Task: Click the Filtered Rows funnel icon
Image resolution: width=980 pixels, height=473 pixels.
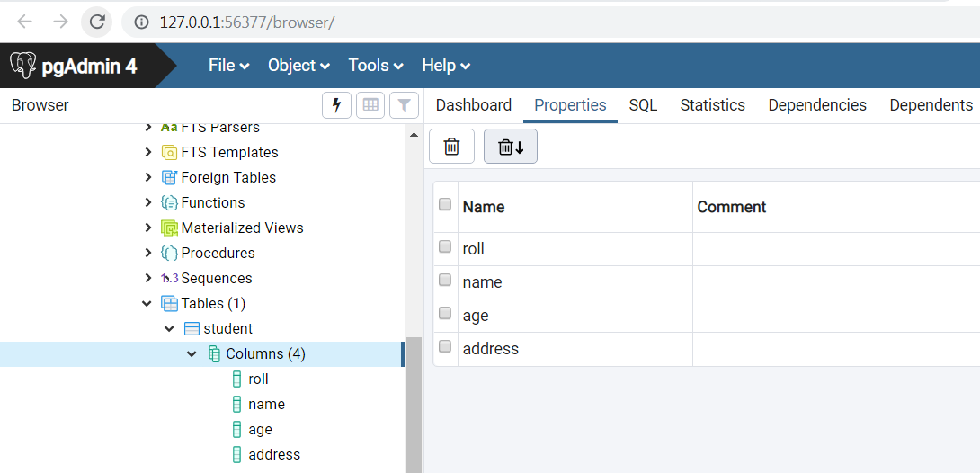Action: click(x=404, y=105)
